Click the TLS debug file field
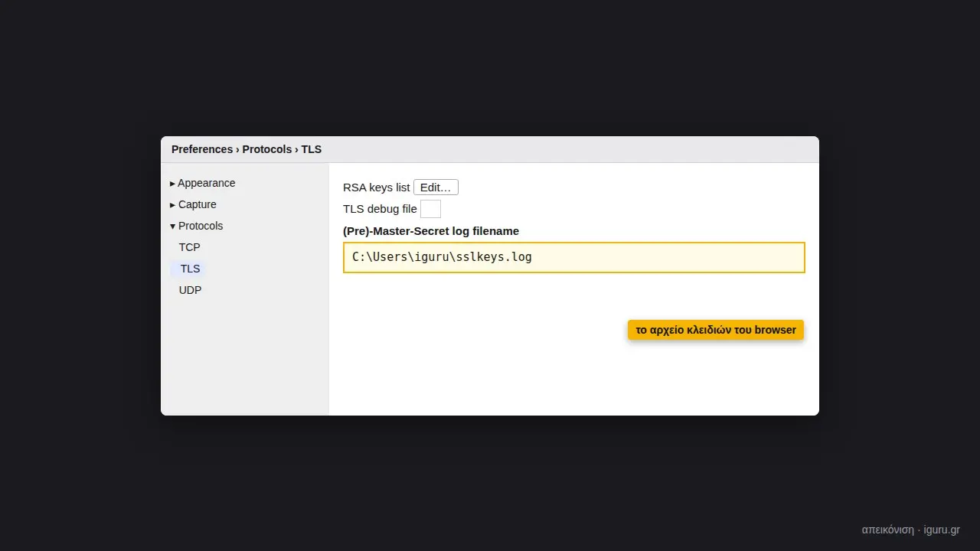This screenshot has height=551, width=980. click(430, 209)
